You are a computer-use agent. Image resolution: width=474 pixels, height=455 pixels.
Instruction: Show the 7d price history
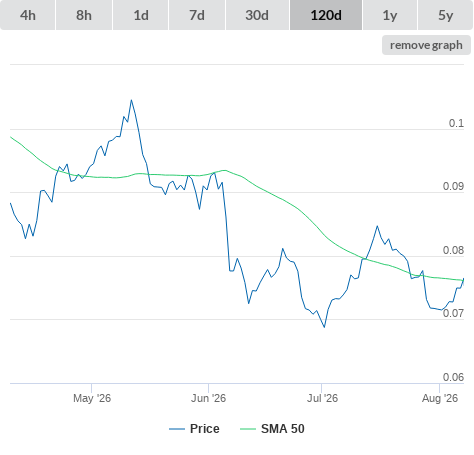pos(197,15)
